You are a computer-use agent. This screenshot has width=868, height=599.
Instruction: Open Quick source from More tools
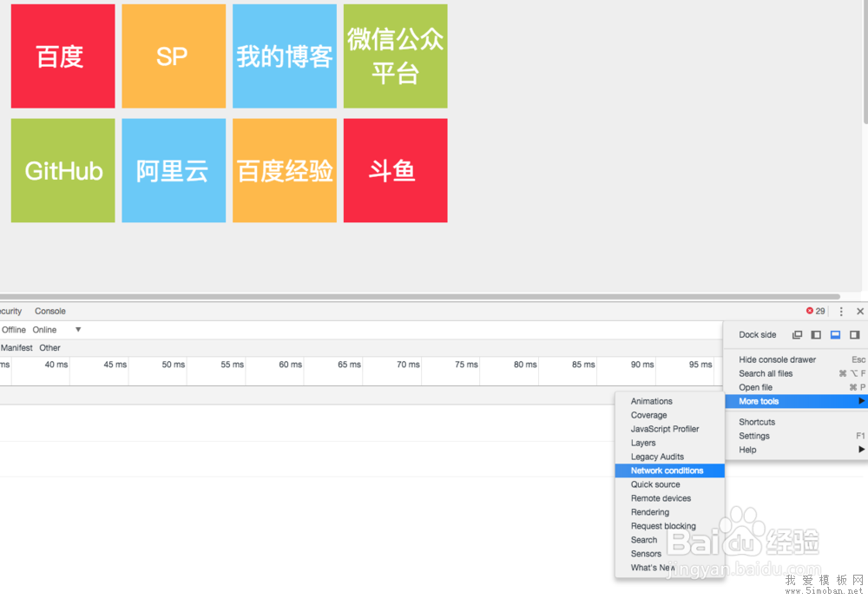[670, 484]
